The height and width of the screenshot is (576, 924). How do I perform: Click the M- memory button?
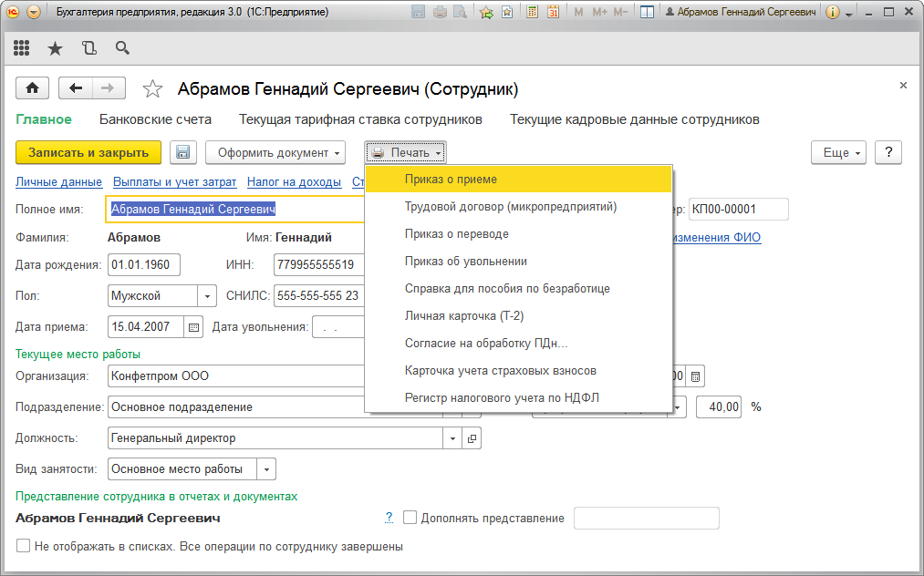coord(620,12)
